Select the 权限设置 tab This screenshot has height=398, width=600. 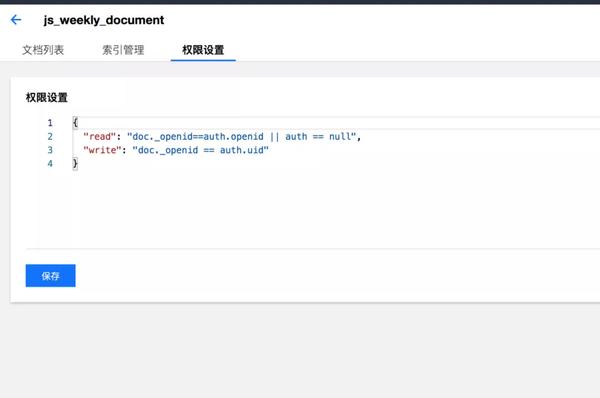tap(203, 50)
